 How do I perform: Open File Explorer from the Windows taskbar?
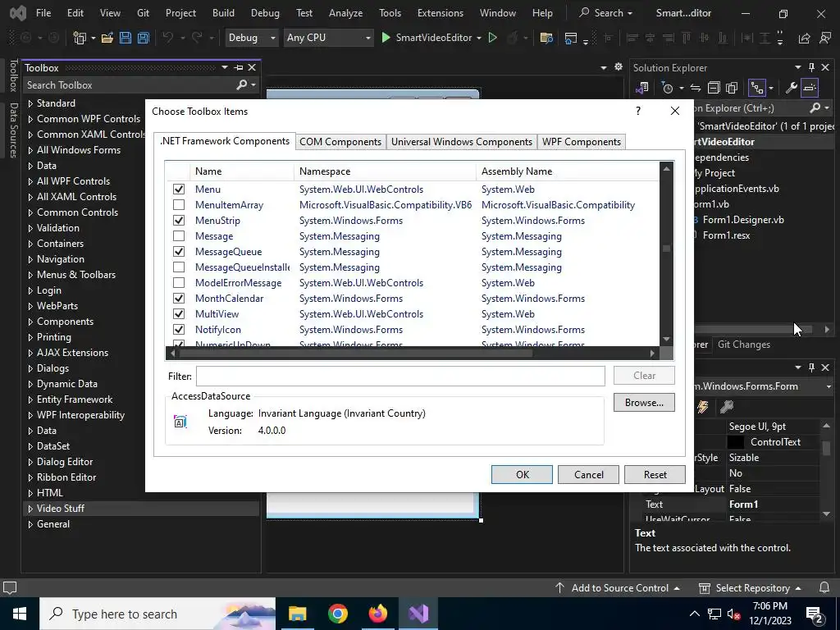297,614
